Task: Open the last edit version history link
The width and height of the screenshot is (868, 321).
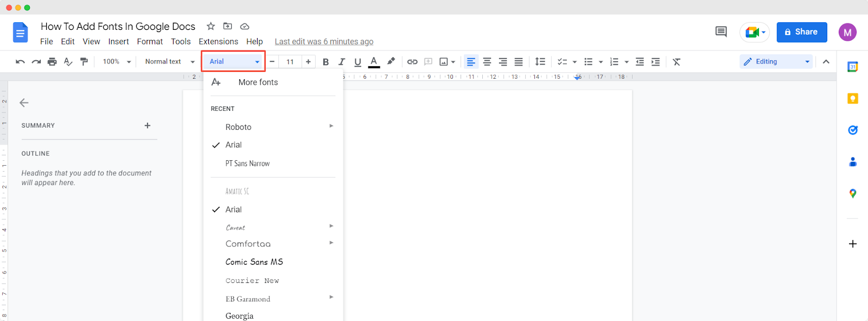Action: (x=324, y=41)
